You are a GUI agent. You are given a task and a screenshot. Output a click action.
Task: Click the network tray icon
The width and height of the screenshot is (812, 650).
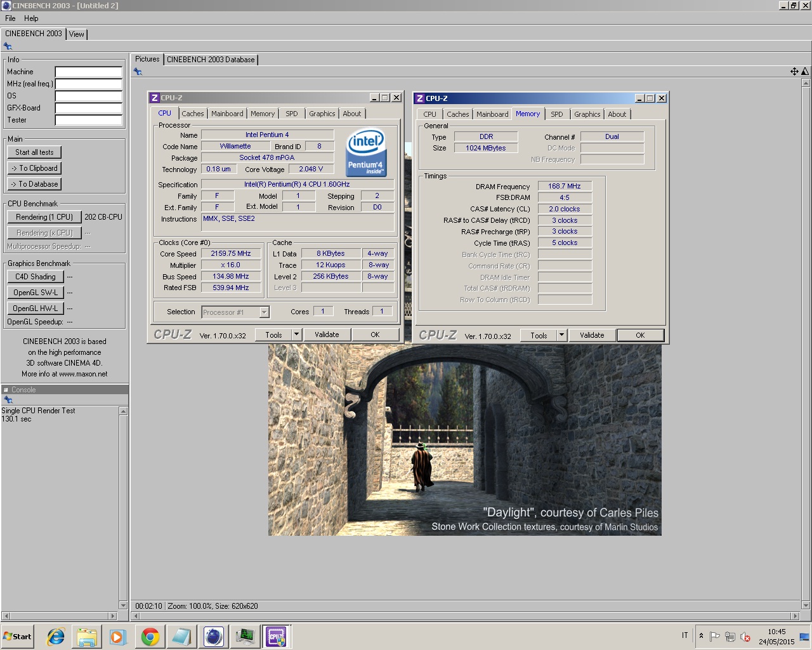coord(730,637)
